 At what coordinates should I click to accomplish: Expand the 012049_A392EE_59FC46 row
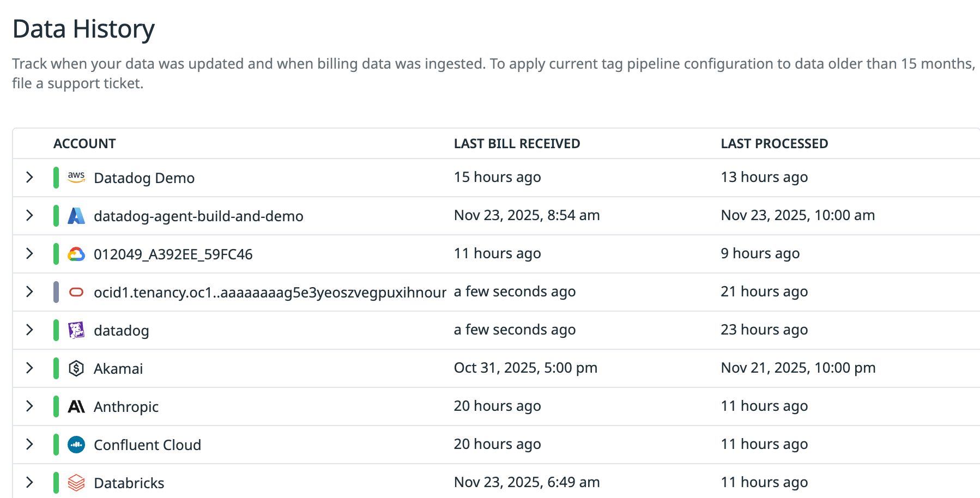[29, 254]
